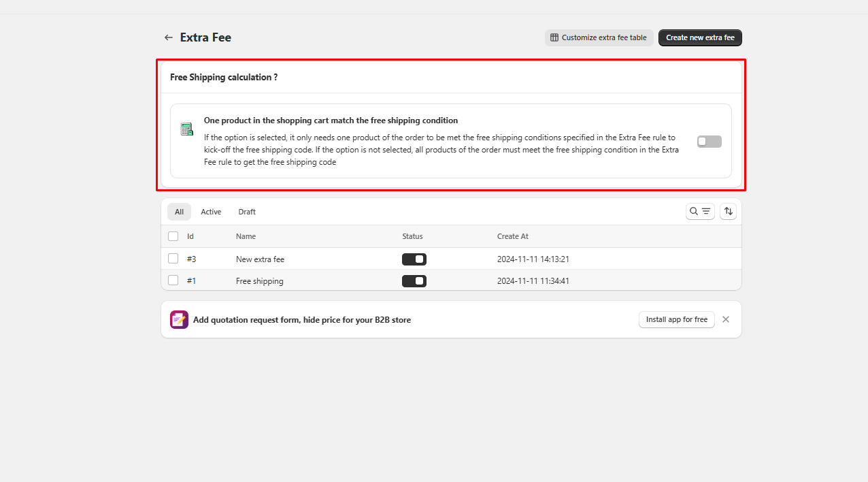Viewport: 868px width, 482px height.
Task: Select checkbox for row #1
Action: (x=173, y=280)
